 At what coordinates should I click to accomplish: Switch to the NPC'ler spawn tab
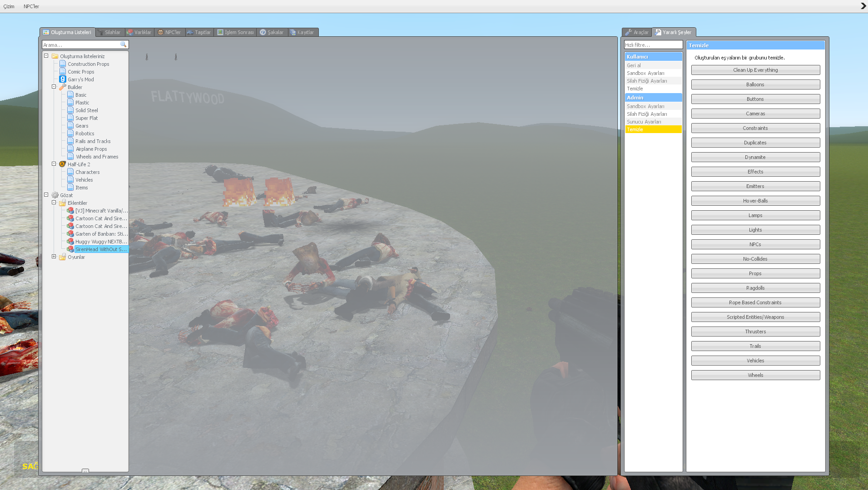[169, 32]
